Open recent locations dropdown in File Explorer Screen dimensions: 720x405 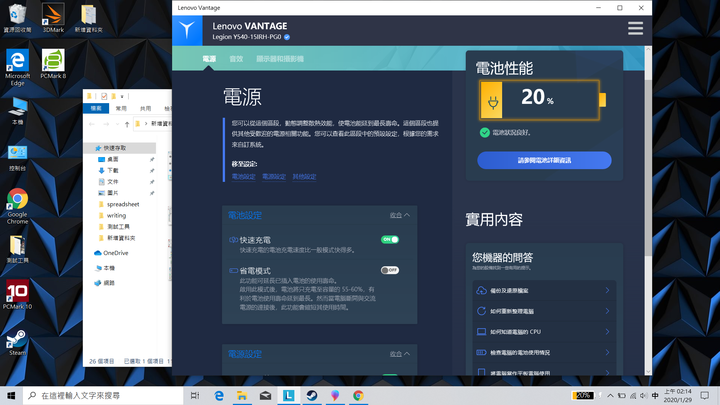point(118,124)
